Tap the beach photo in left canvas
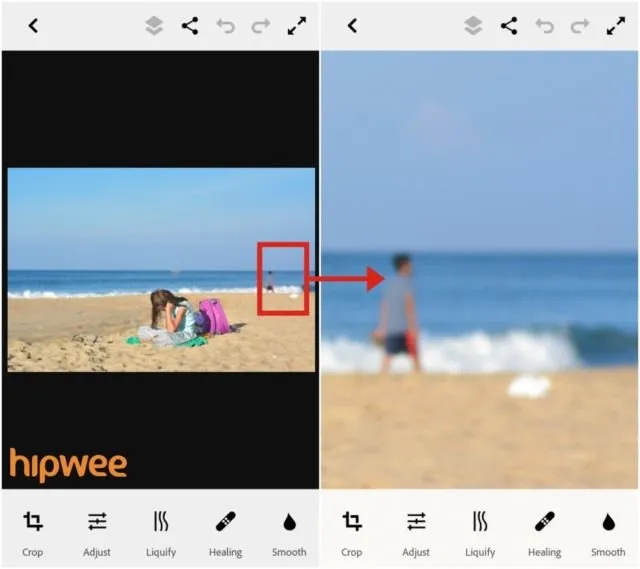The image size is (640, 569). click(161, 269)
